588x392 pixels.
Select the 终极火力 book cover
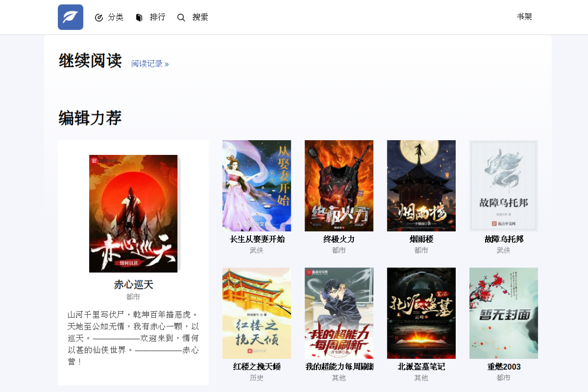(339, 186)
